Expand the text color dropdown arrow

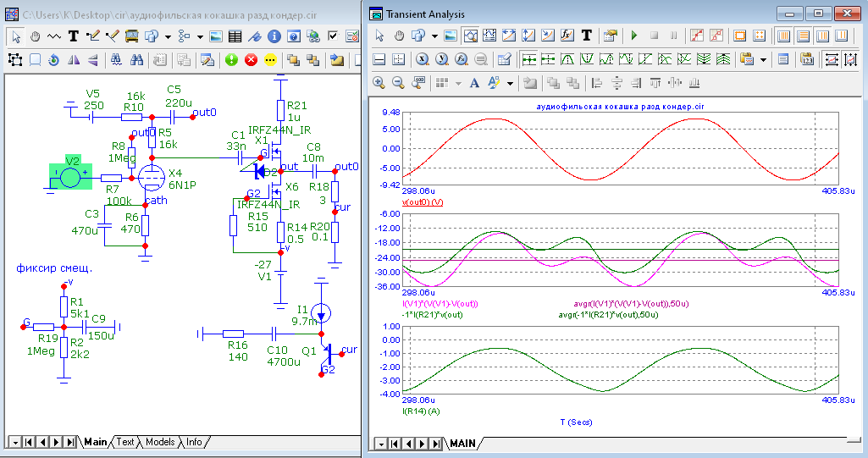click(x=510, y=83)
